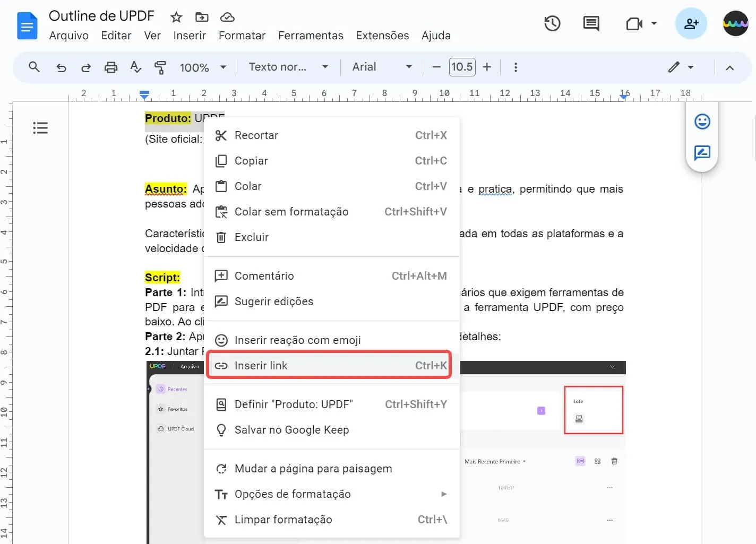Click the document title Outline de UPDF
Image resolution: width=756 pixels, height=544 pixels.
pyautogui.click(x=101, y=16)
